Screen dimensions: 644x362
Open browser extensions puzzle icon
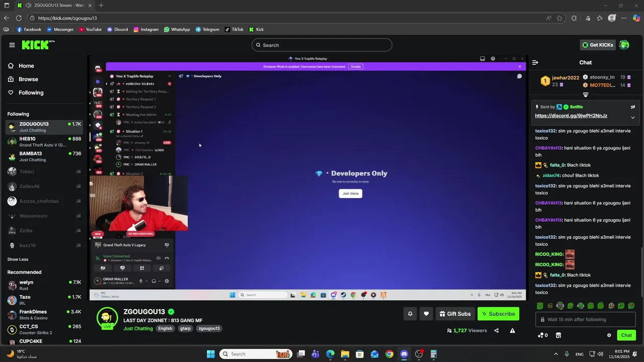point(574,18)
